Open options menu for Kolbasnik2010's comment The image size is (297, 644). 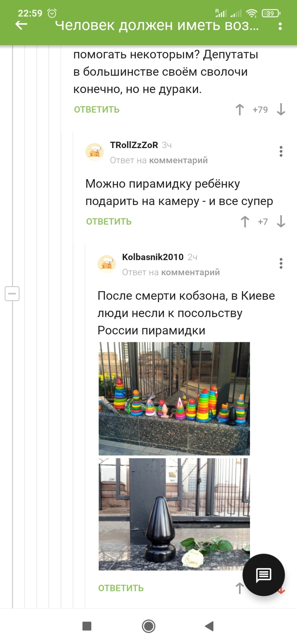pyautogui.click(x=281, y=264)
